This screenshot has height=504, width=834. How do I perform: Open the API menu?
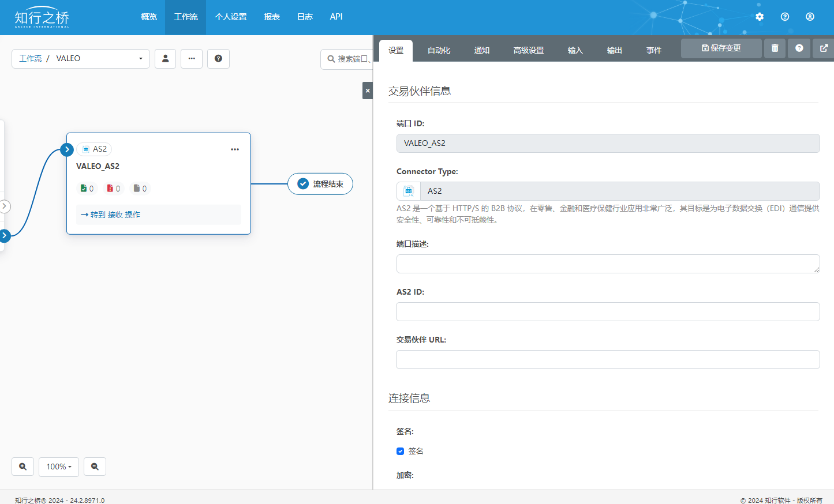pyautogui.click(x=336, y=17)
